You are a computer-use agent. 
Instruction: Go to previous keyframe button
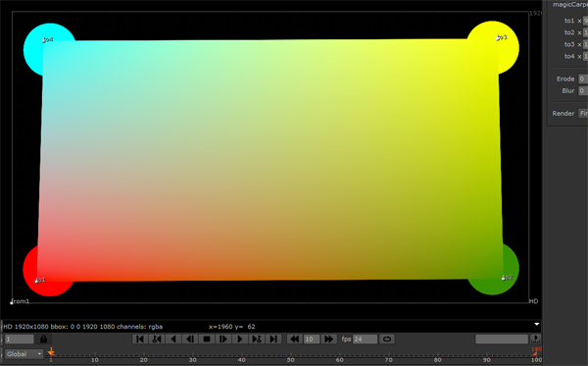click(157, 339)
